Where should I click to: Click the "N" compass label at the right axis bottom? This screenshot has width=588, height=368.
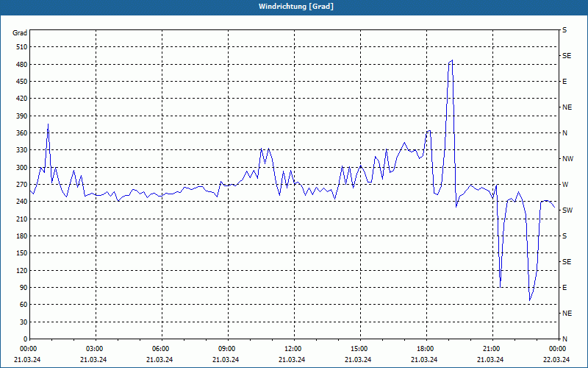tap(564, 339)
